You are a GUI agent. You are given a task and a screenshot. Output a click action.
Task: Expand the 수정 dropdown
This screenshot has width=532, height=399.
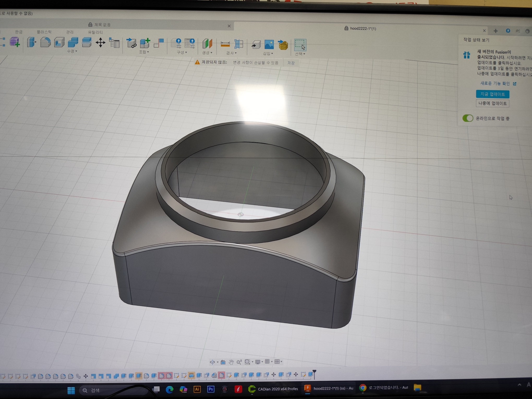pos(72,51)
